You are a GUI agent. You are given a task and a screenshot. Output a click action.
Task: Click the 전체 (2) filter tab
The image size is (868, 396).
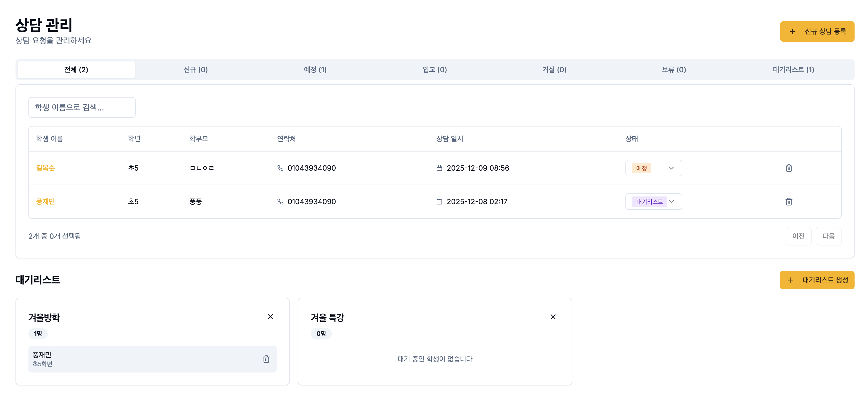(x=76, y=69)
